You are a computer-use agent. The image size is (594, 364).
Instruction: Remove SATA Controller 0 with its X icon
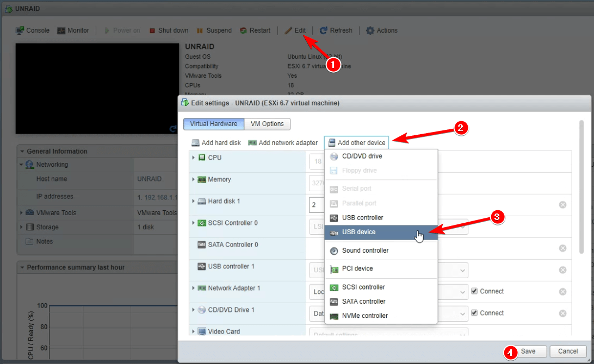click(x=563, y=248)
